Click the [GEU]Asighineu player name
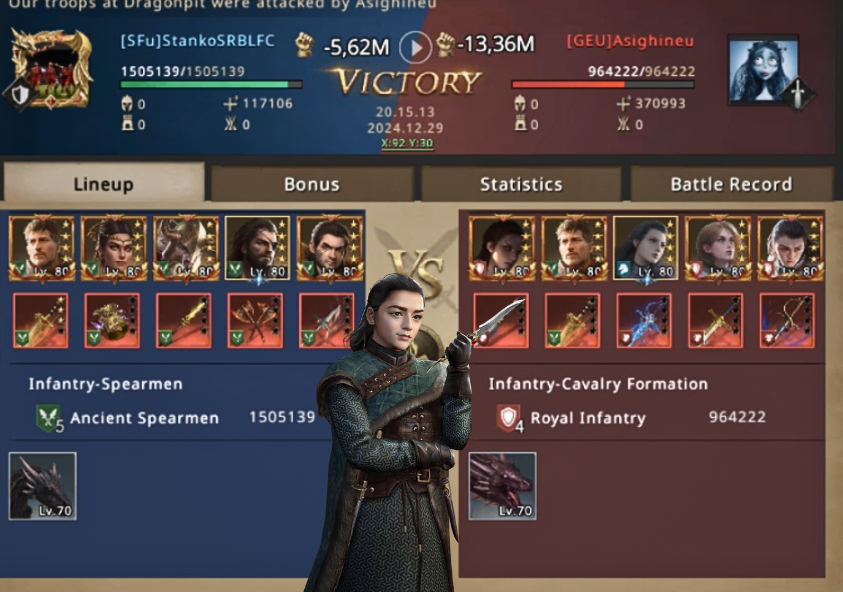The image size is (843, 592). [630, 41]
